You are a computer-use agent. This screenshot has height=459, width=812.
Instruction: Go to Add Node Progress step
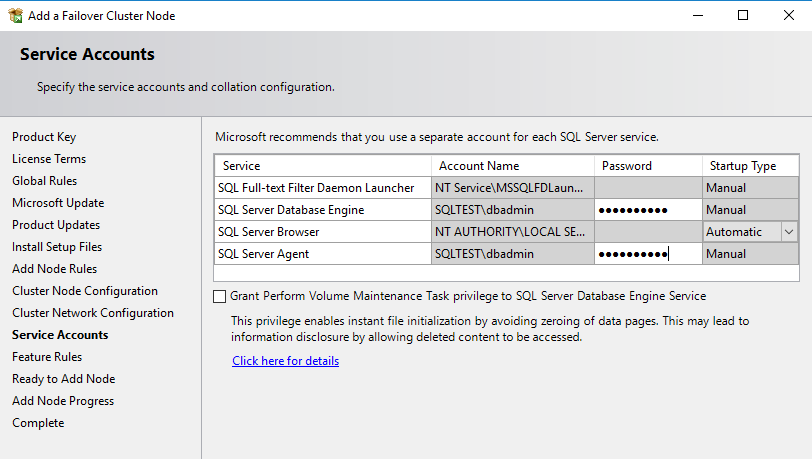(63, 401)
